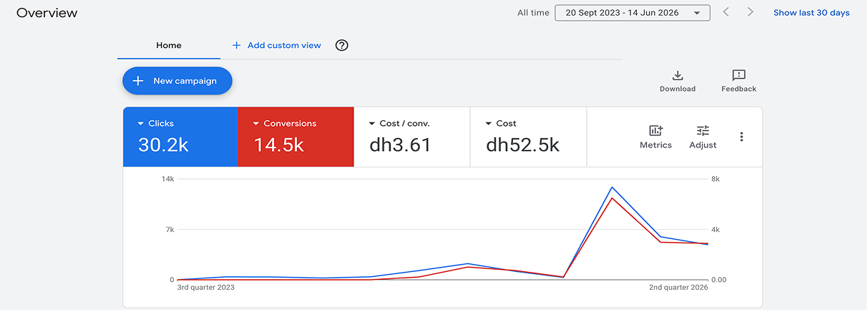The width and height of the screenshot is (868, 312).
Task: Expand the Conversions metric dropdown arrow
Action: point(256,124)
